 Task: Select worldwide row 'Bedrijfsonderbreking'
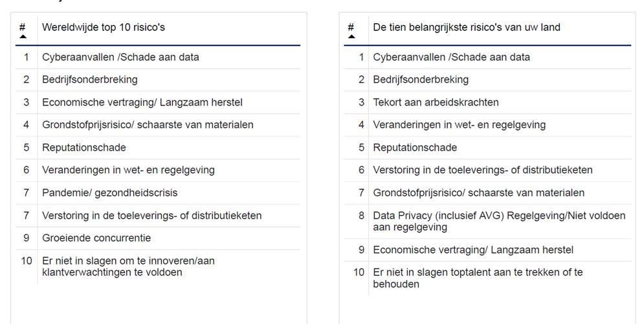(x=90, y=80)
